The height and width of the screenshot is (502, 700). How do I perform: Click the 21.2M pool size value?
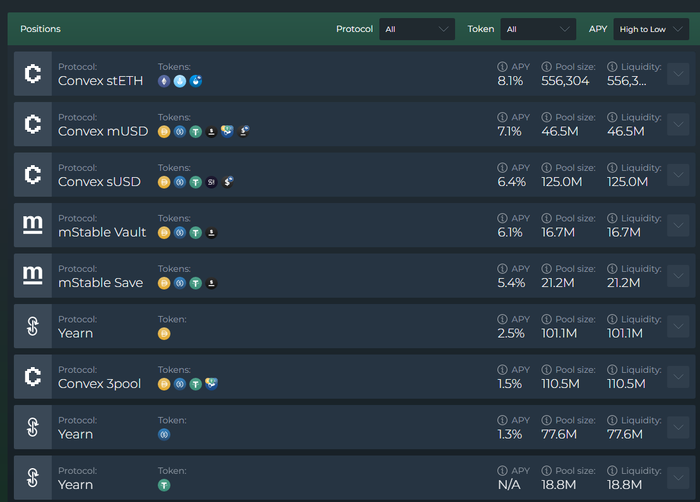click(x=558, y=283)
